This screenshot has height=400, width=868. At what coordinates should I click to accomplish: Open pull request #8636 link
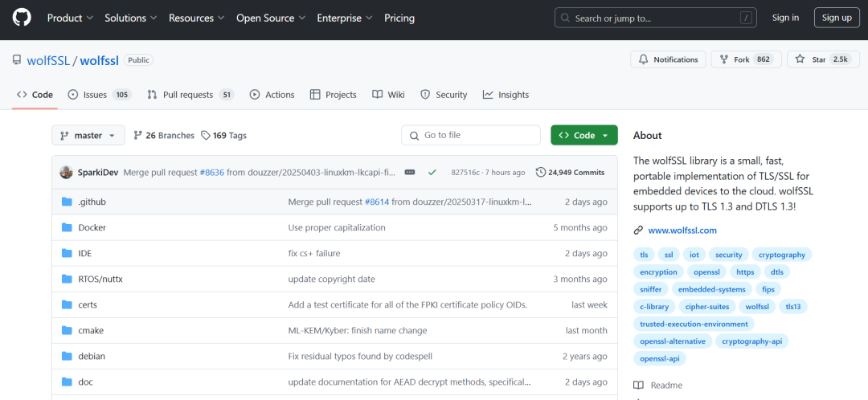click(211, 172)
